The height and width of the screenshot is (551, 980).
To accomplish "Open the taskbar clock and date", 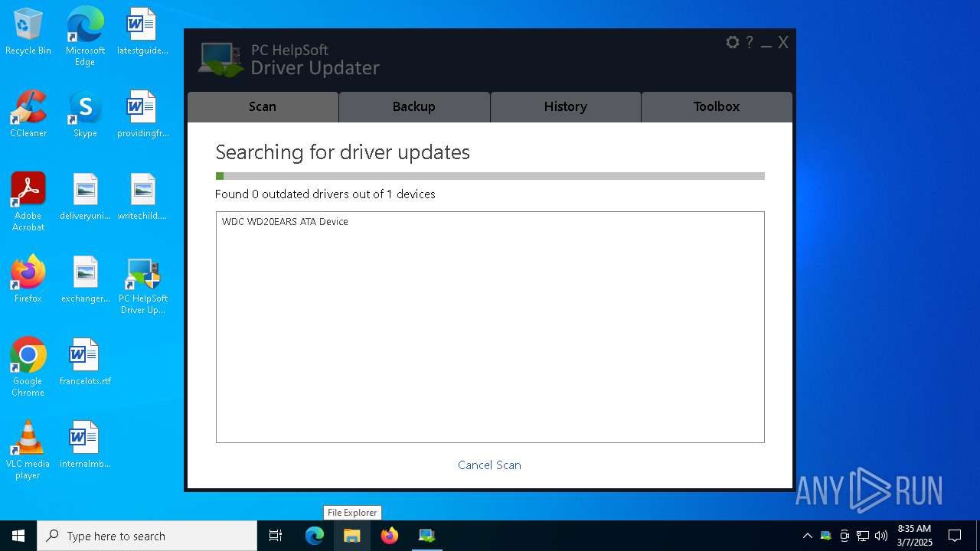I will (915, 536).
